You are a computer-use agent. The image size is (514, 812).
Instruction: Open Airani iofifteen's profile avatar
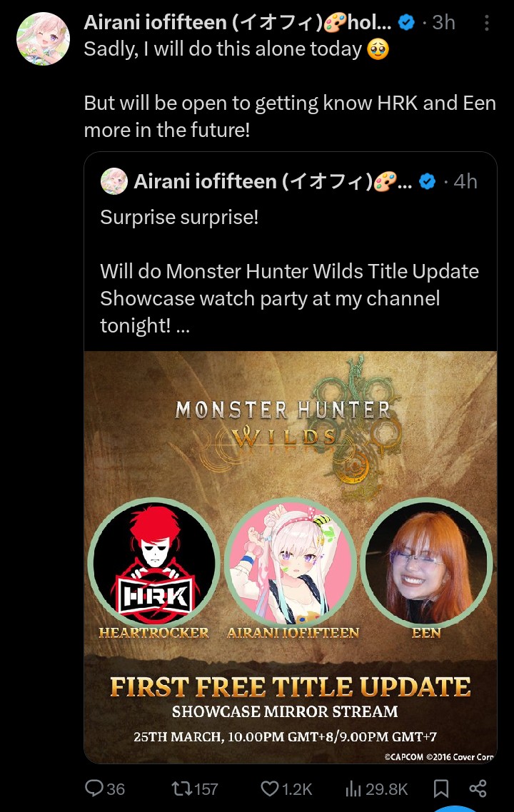click(43, 39)
